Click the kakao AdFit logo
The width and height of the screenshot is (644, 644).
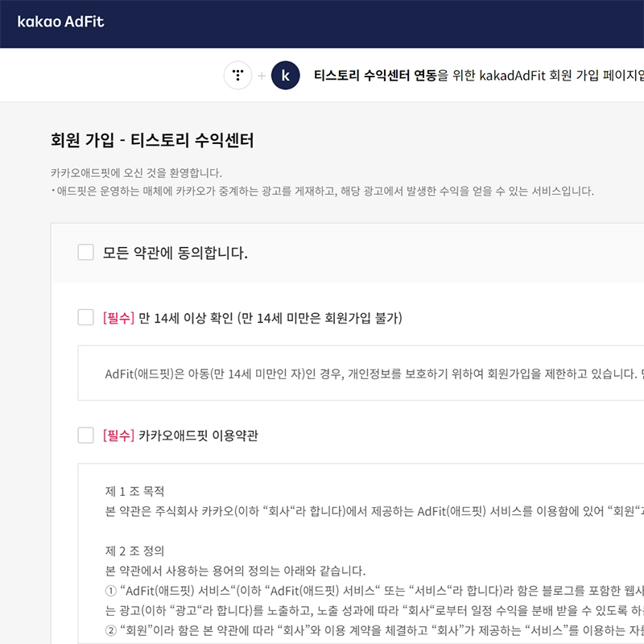pos(60,22)
